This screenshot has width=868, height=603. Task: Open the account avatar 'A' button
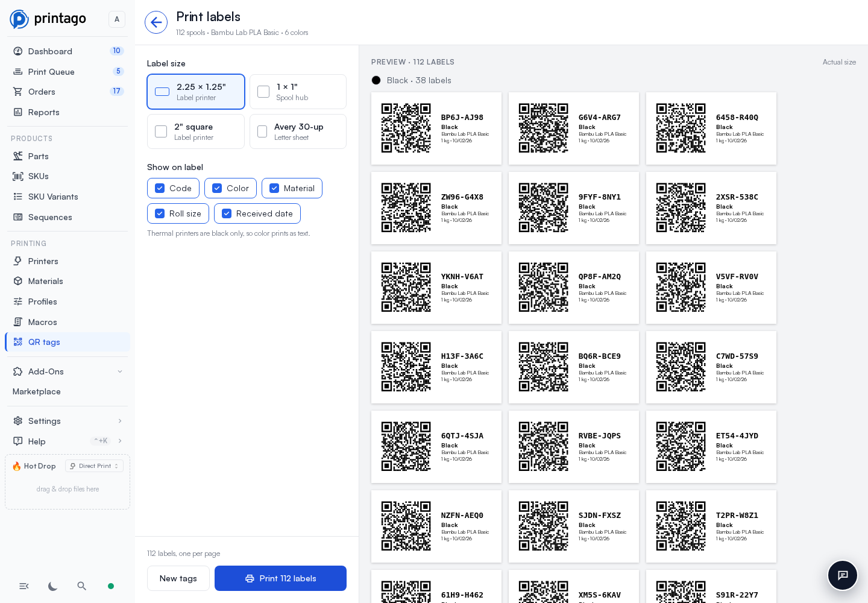117,19
